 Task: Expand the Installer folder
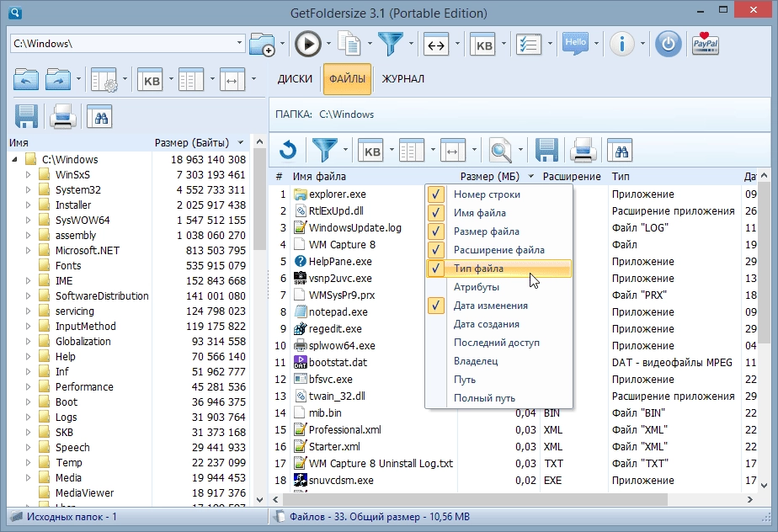tap(29, 205)
